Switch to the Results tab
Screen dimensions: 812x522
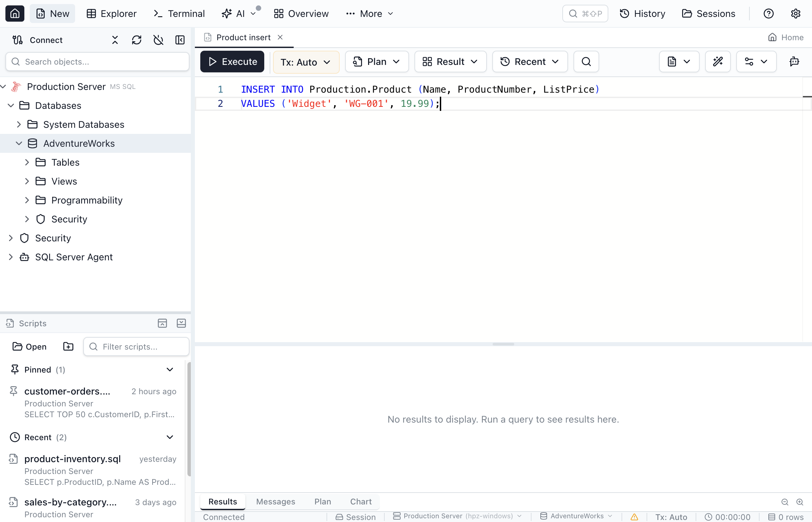click(223, 502)
